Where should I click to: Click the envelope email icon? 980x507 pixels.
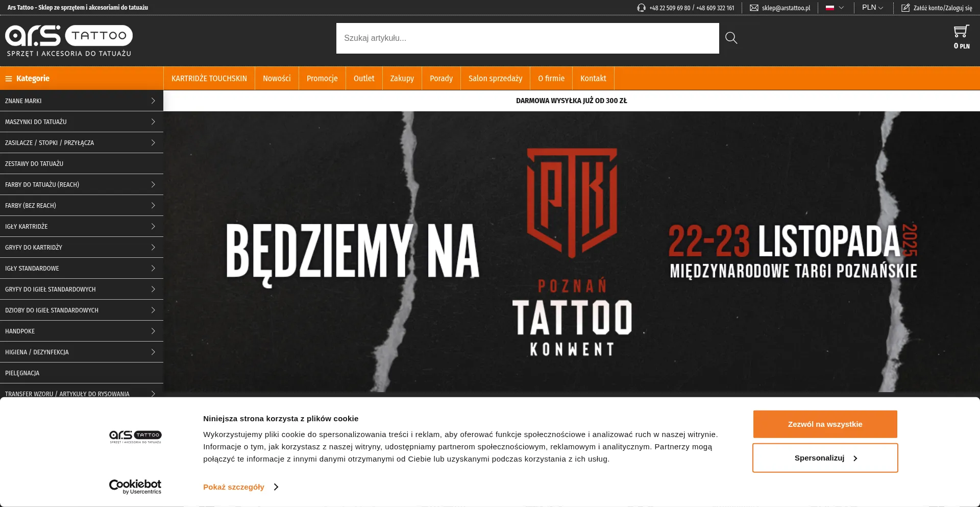point(754,8)
